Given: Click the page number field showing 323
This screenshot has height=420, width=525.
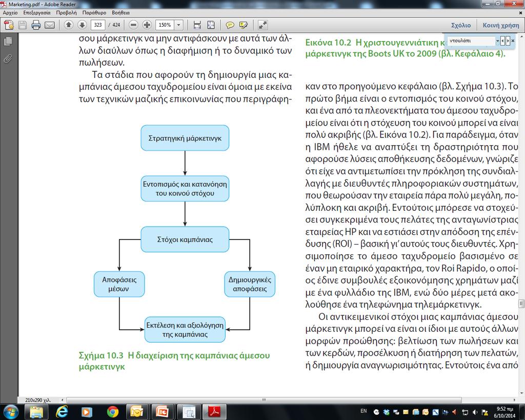Looking at the screenshot, I should [98, 25].
